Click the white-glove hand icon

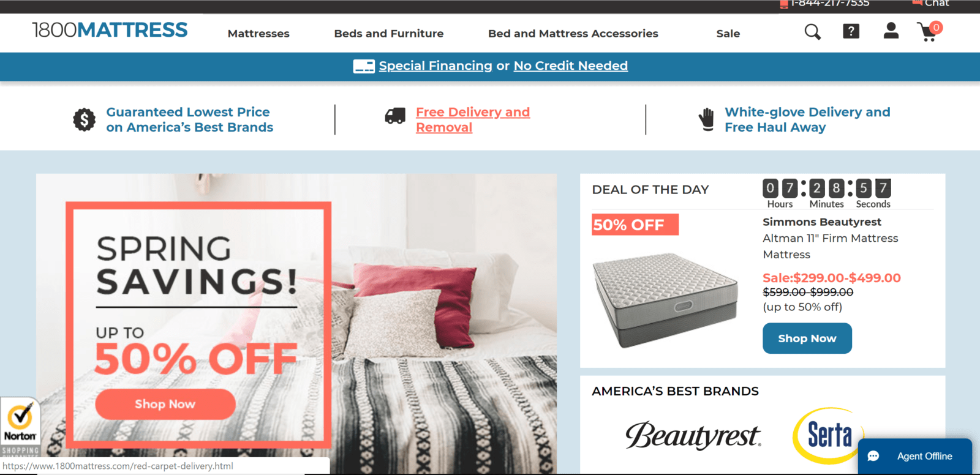pyautogui.click(x=707, y=119)
